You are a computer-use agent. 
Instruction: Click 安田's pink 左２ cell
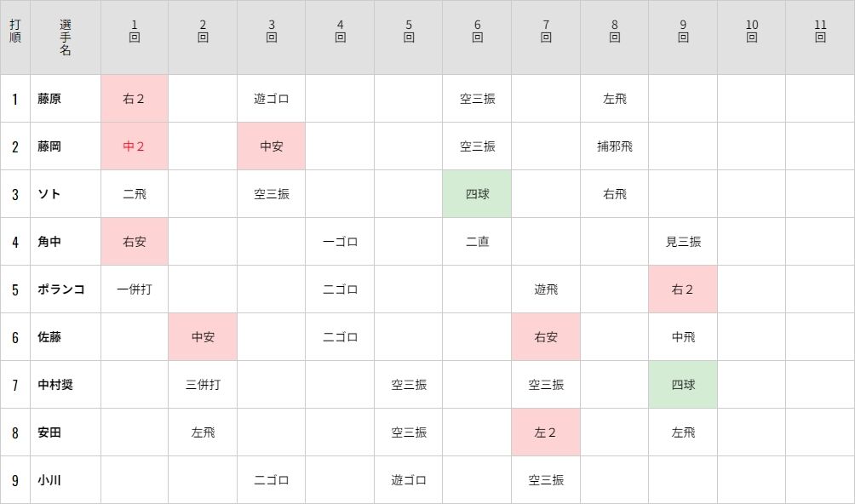546,432
